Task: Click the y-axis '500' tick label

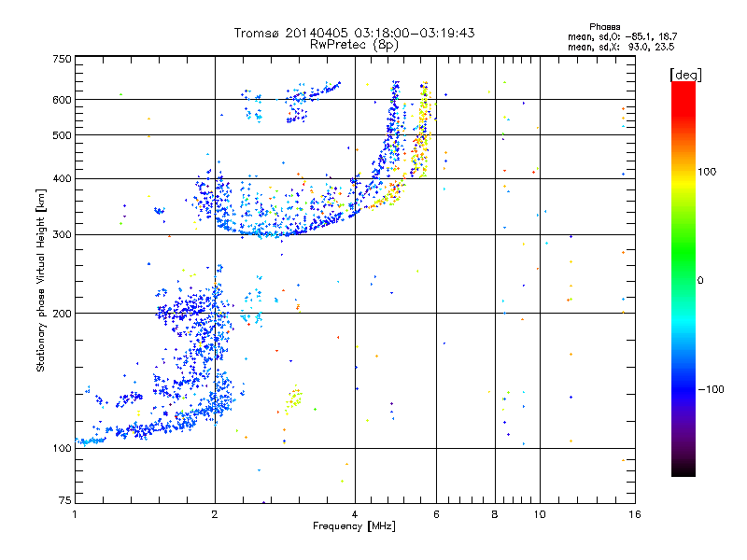Action: tap(62, 135)
